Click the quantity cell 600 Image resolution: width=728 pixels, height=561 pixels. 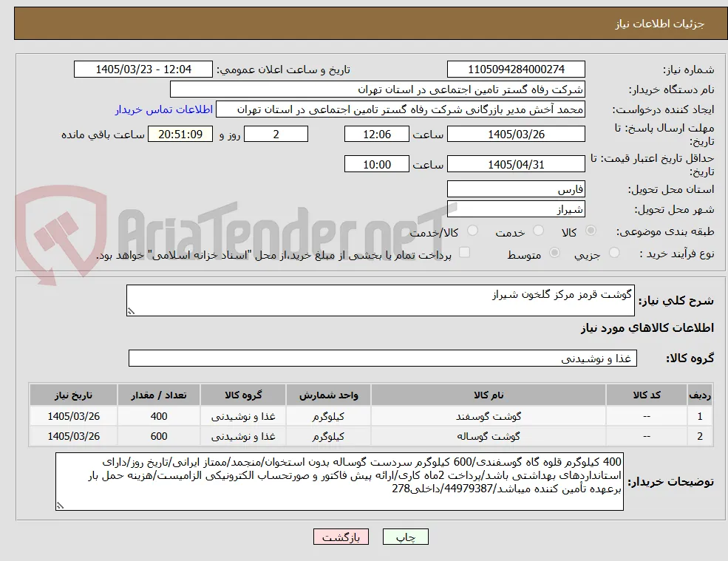pos(159,437)
